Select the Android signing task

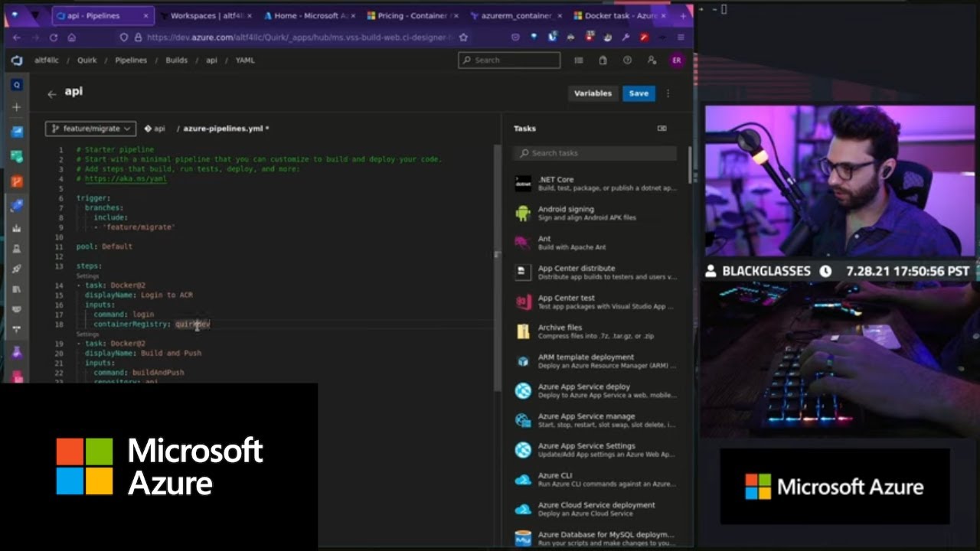click(x=596, y=213)
